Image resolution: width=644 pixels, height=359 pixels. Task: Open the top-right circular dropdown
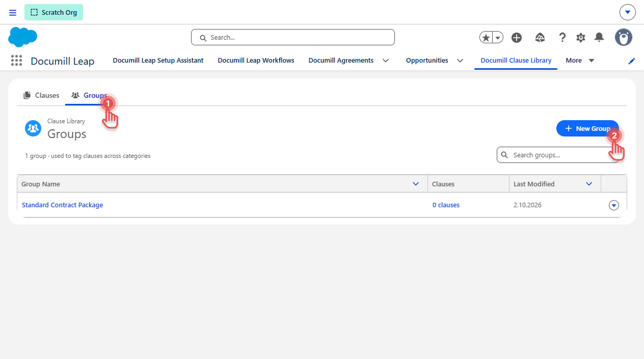pyautogui.click(x=628, y=12)
